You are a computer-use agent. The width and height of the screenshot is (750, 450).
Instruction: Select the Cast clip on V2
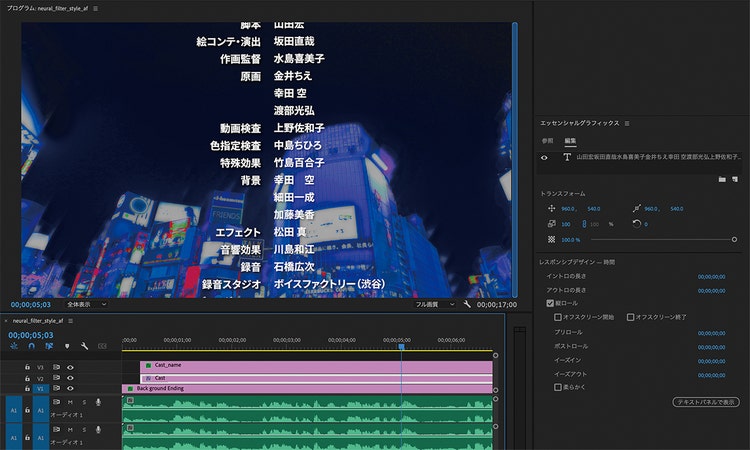pyautogui.click(x=316, y=378)
